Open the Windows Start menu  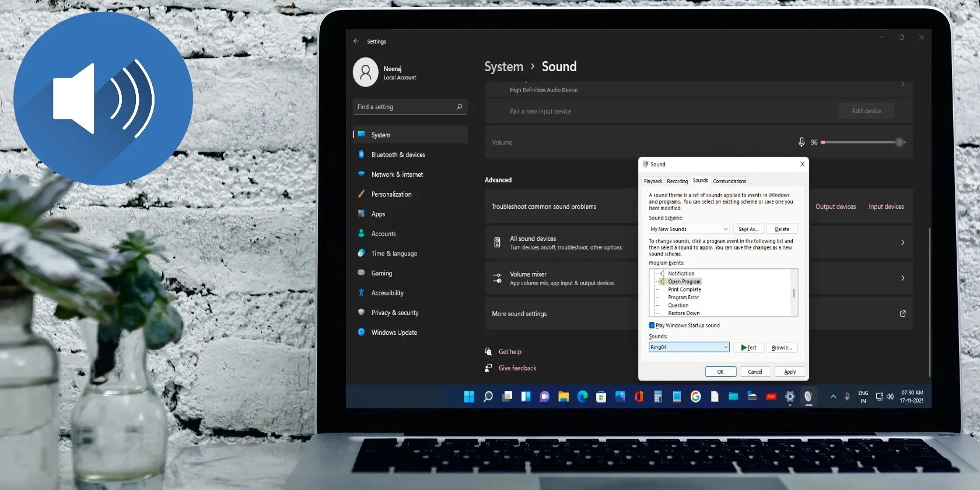(x=469, y=397)
